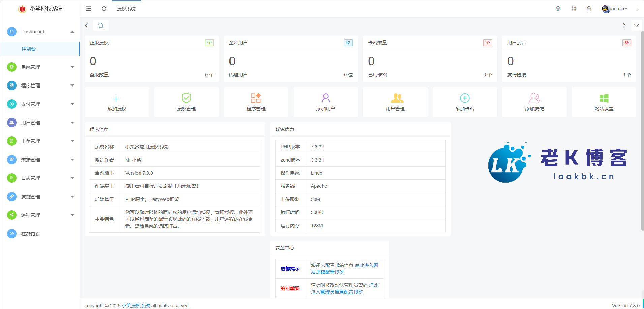The width and height of the screenshot is (644, 309).
Task: Expand the 程序管理 sidebar menu
Action: coord(40,85)
